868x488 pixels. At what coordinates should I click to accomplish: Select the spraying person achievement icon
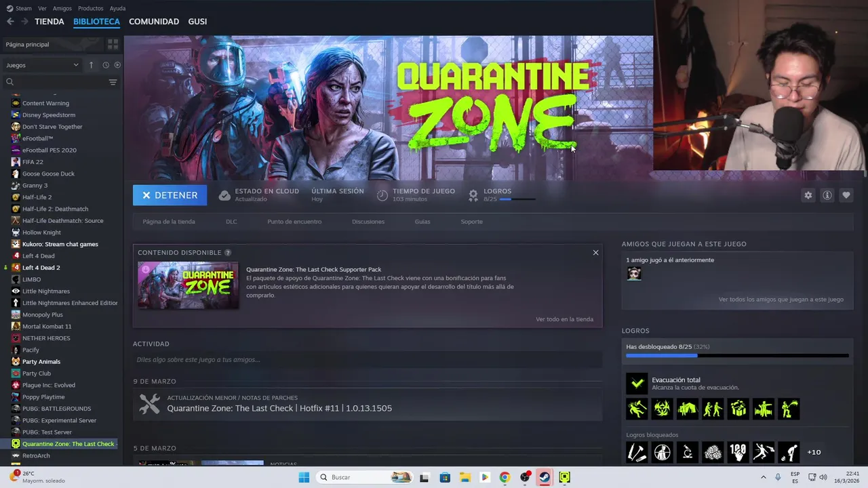tap(788, 409)
